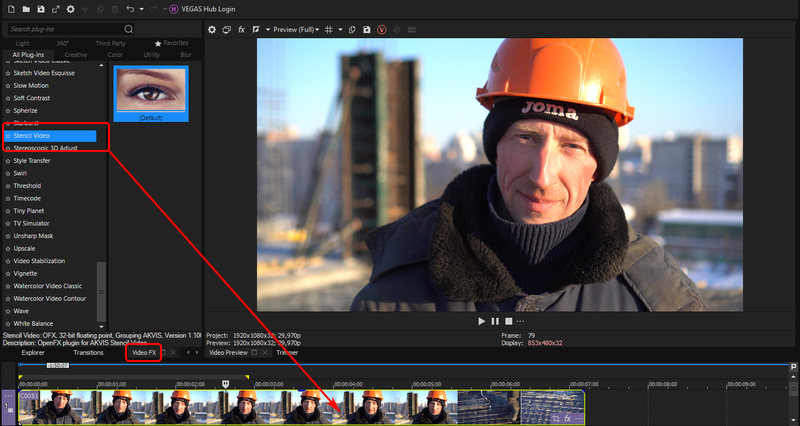This screenshot has height=426, width=800.
Task: Toggle the favorite star for Upscale
Action: tap(8, 248)
